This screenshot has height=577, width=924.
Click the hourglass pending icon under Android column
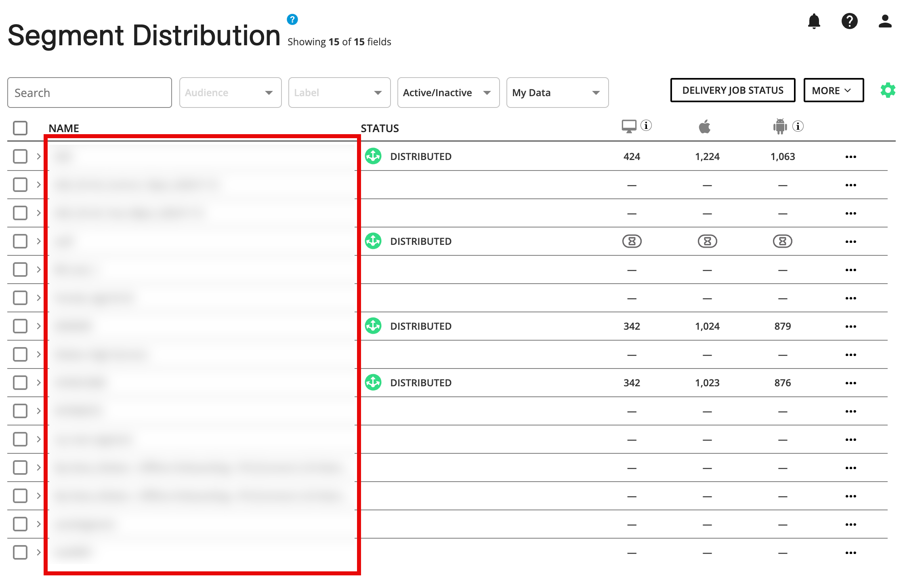[782, 241]
